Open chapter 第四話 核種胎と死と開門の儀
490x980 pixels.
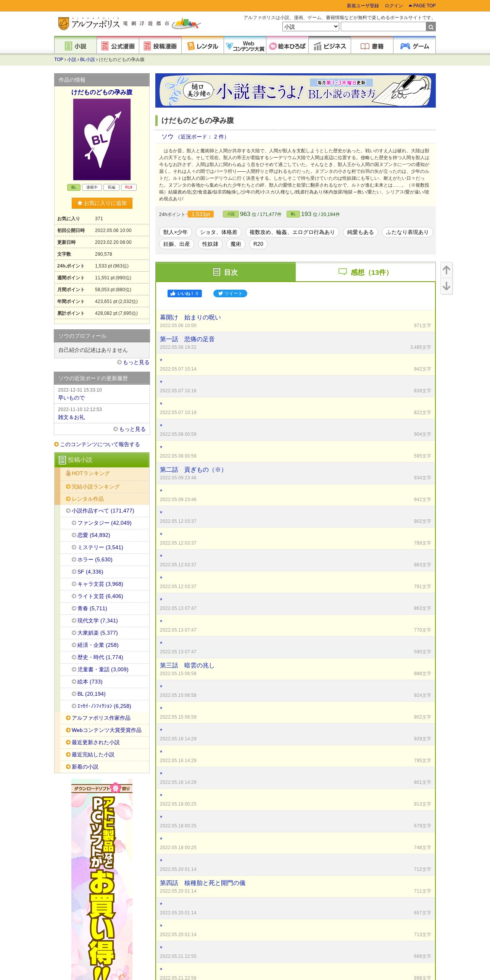click(203, 883)
